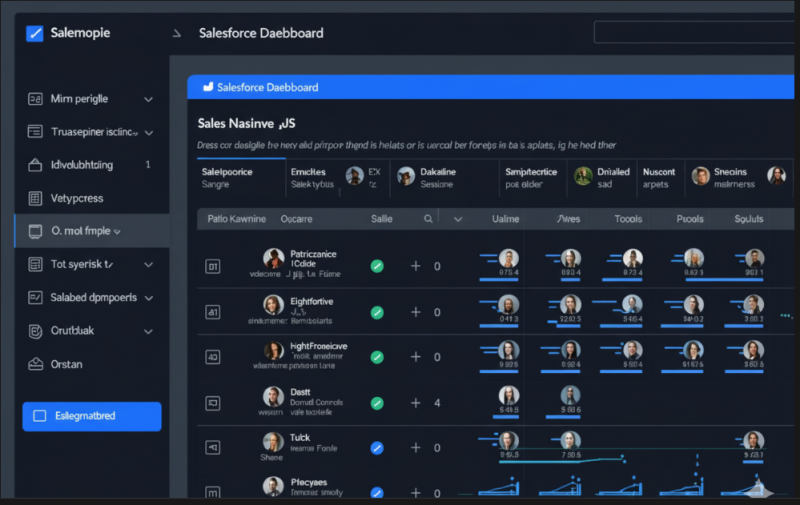
Task: Click the Salemopie blue checkmark logo icon
Action: [x=35, y=33]
